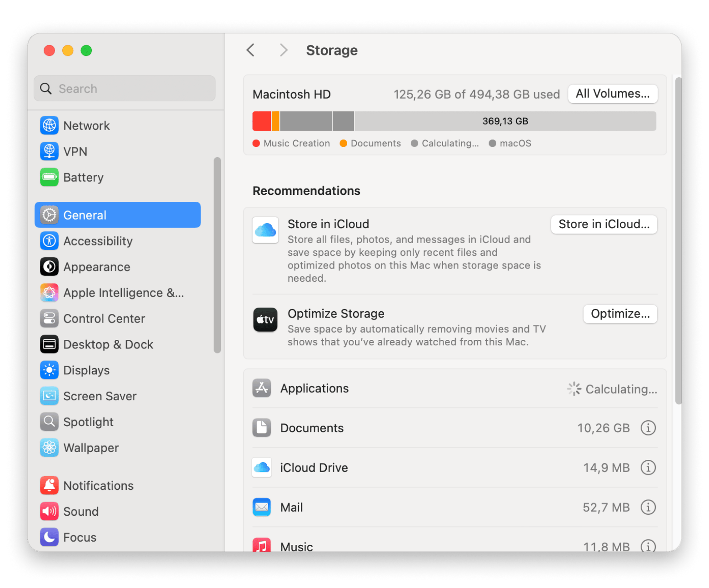
Task: Click the info icon beside Mail size
Action: pos(648,507)
